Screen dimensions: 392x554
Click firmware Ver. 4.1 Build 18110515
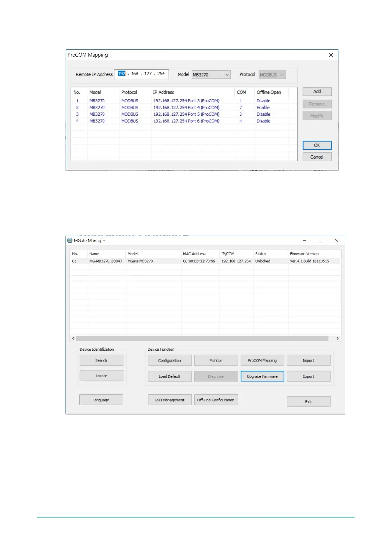309,261
